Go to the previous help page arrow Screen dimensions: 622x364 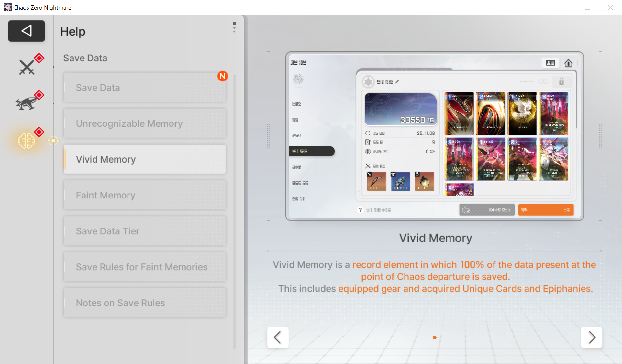click(278, 337)
